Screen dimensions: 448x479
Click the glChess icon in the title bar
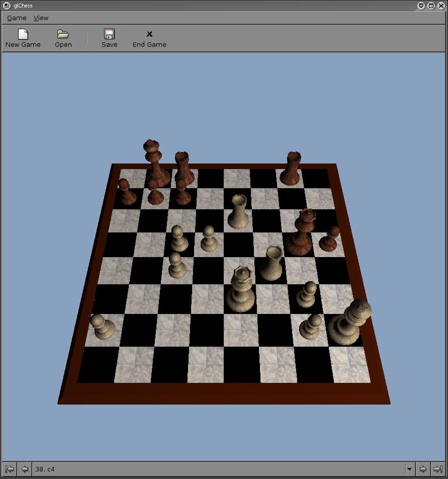pyautogui.click(x=7, y=6)
